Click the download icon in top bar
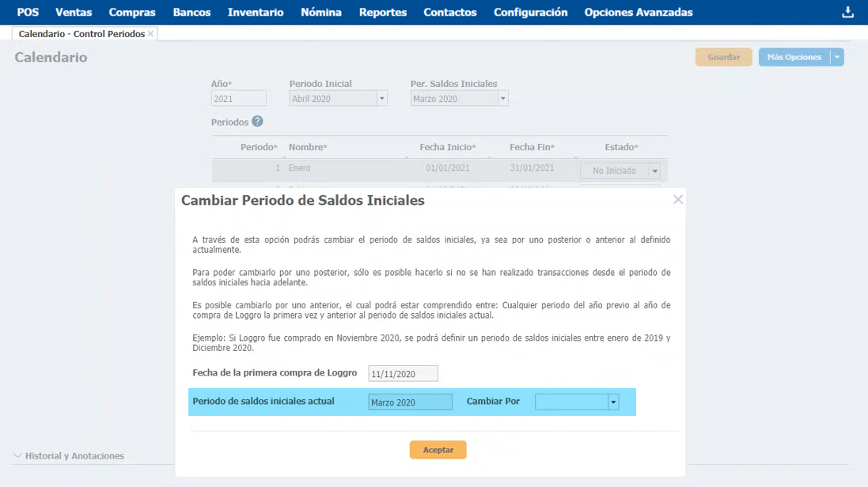Viewport: 868px width, 487px height. pyautogui.click(x=847, y=12)
